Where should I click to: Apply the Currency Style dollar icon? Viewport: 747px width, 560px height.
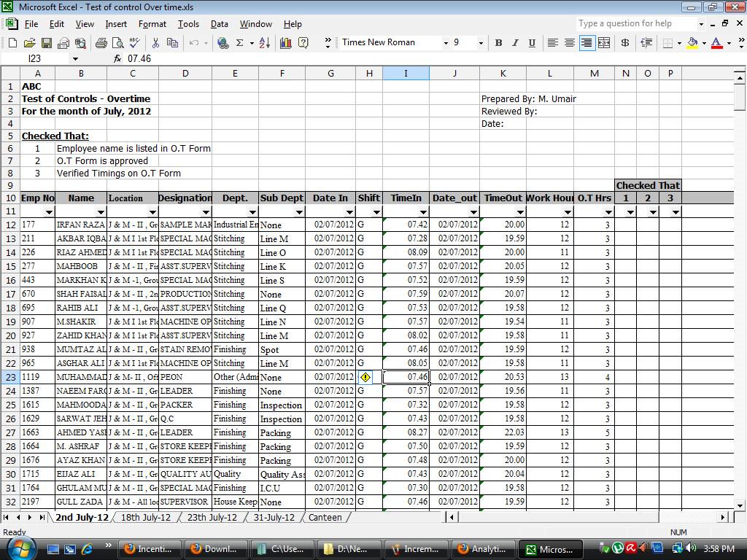[x=625, y=43]
